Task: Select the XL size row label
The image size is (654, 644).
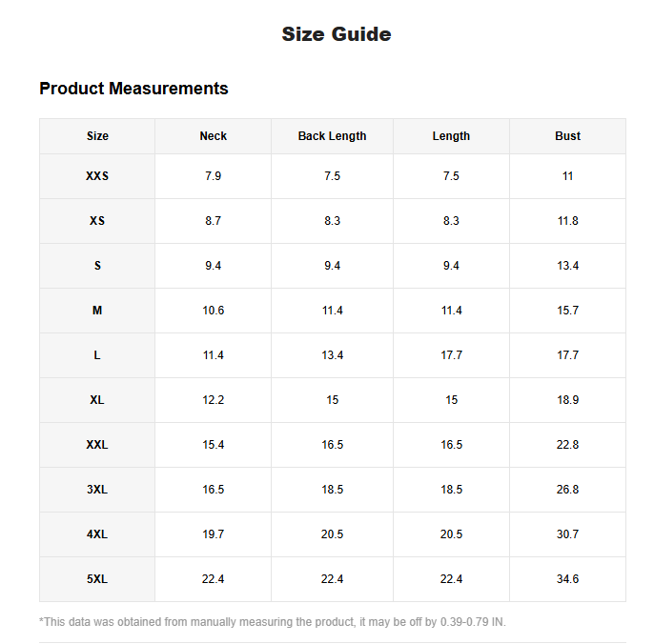Action: tap(97, 400)
